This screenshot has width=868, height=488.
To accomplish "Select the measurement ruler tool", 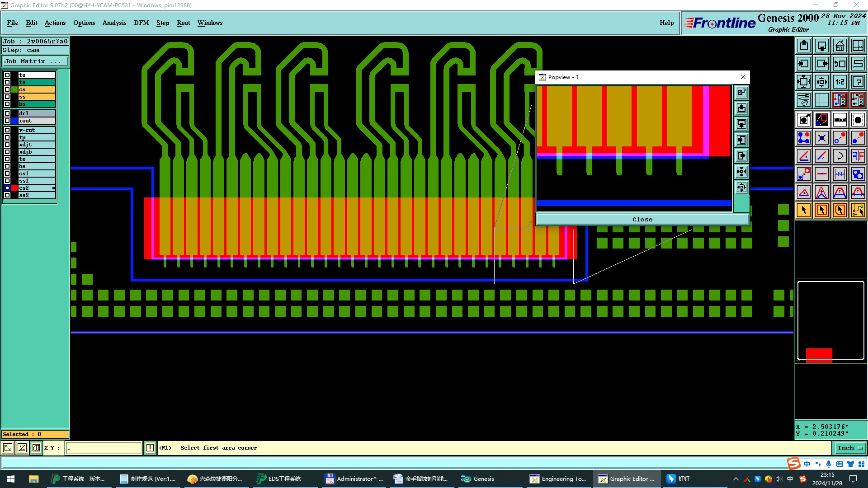I will [x=840, y=120].
